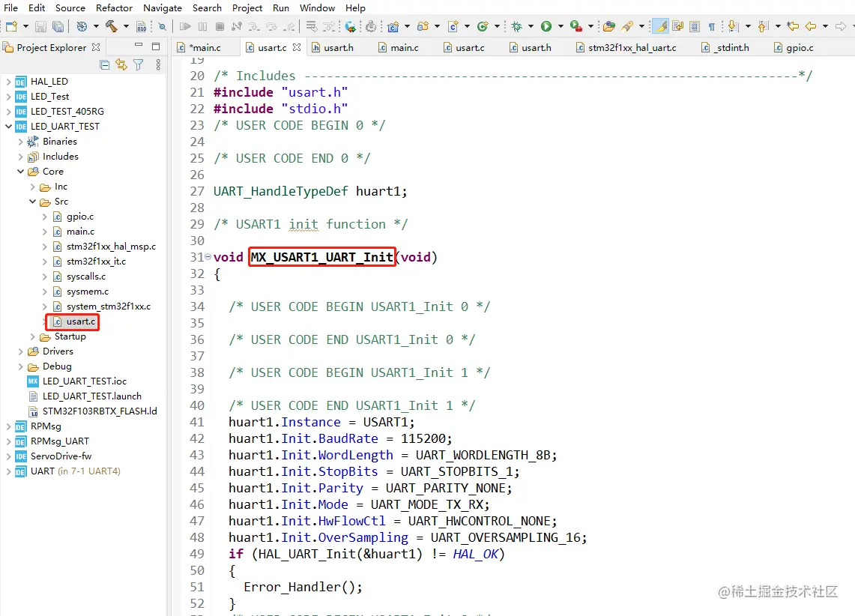Toggle Mark Occurrences highlighter icon
855x616 pixels.
click(x=660, y=26)
